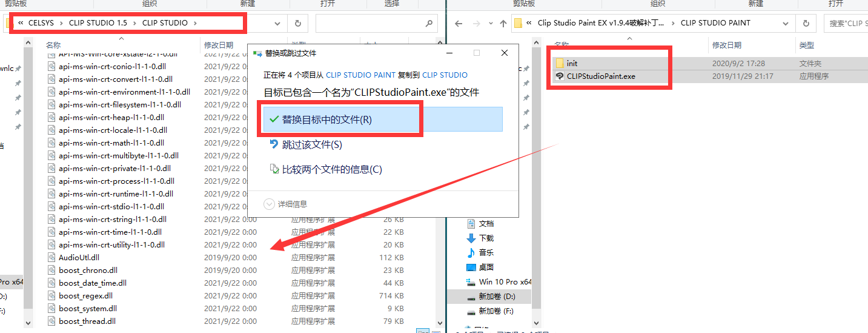Select the Clip Studio Paint EX v1.9.4 breadcrumb
Viewport: 868px width, 333px height.
[x=600, y=23]
